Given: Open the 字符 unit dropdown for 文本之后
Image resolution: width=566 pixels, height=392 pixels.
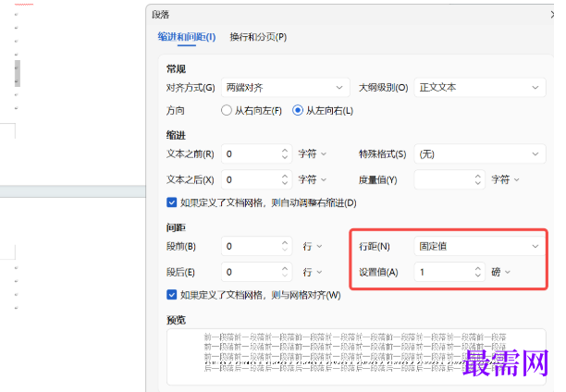Looking at the screenshot, I should [x=313, y=179].
